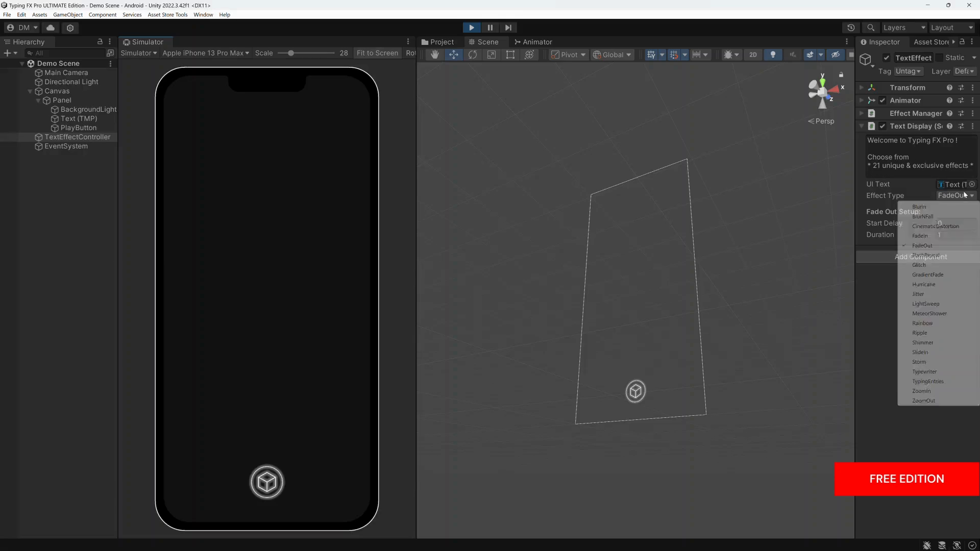Click the Skip/Next button in toolbar
The height and width of the screenshot is (551, 980).
[x=508, y=28]
